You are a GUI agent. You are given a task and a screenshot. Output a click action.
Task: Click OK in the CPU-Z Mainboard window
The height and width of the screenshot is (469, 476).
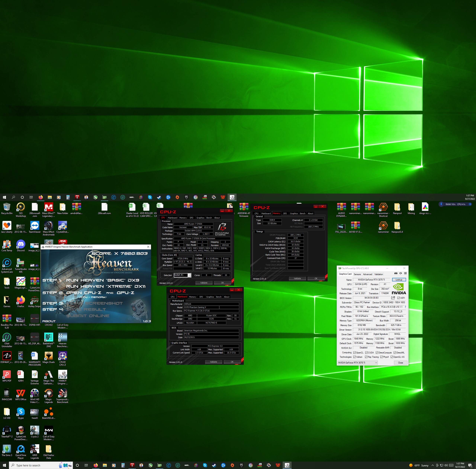click(x=232, y=362)
